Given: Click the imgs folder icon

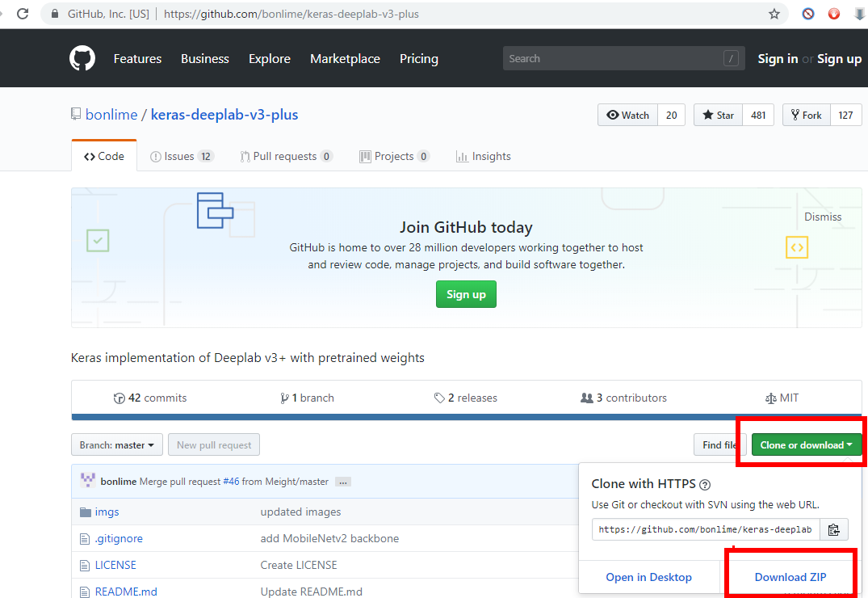Looking at the screenshot, I should point(86,512).
